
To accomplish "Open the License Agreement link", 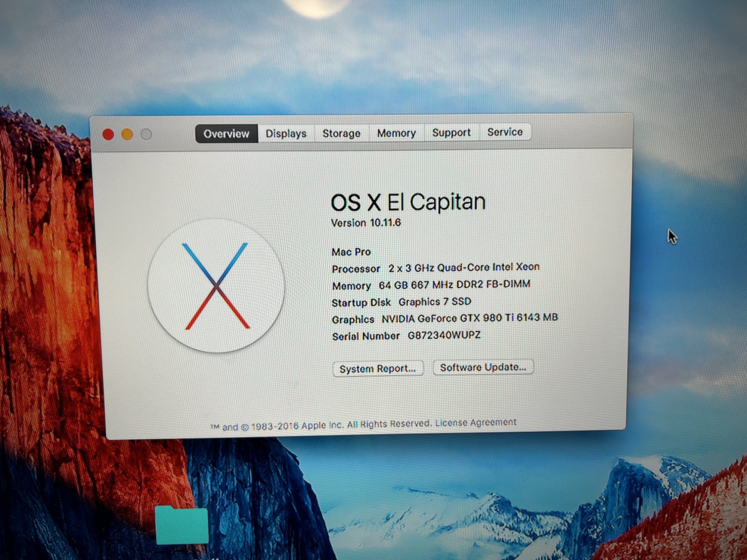I will coord(475,422).
